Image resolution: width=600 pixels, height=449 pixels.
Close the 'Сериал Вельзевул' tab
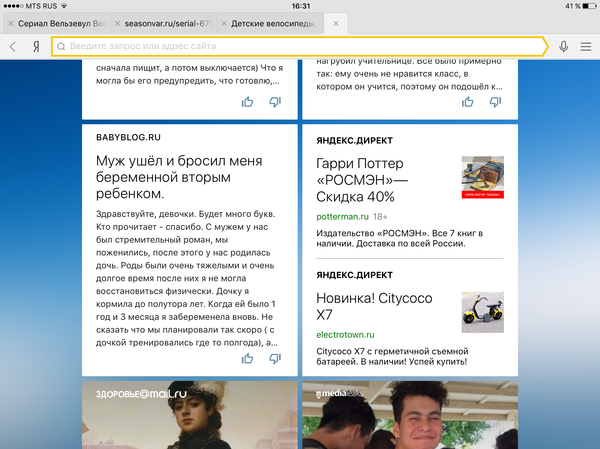pos(10,22)
